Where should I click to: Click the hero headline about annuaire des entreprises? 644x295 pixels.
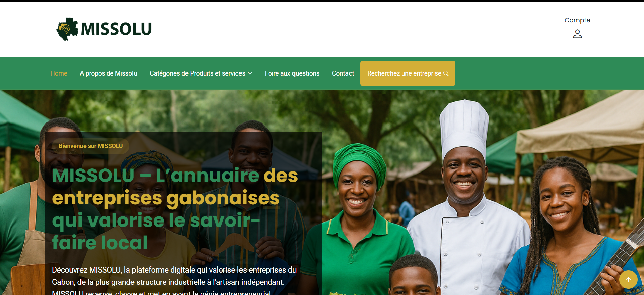175,209
